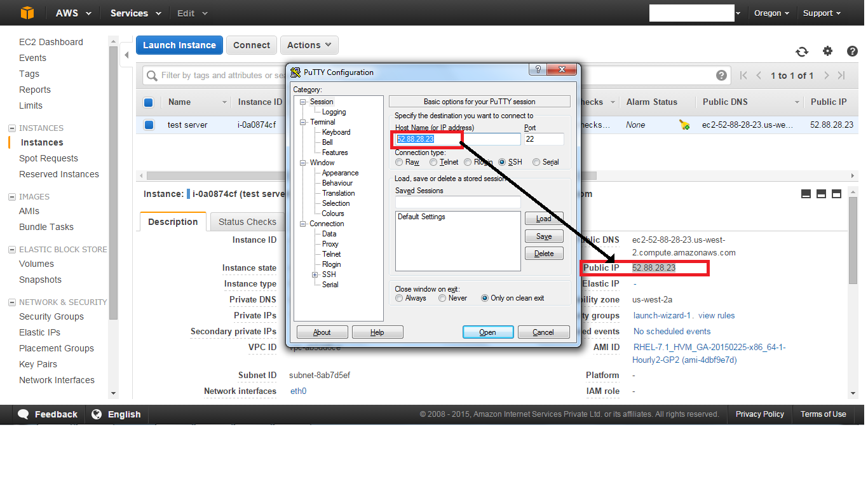
Task: Select Serial connection type
Action: [x=536, y=162]
